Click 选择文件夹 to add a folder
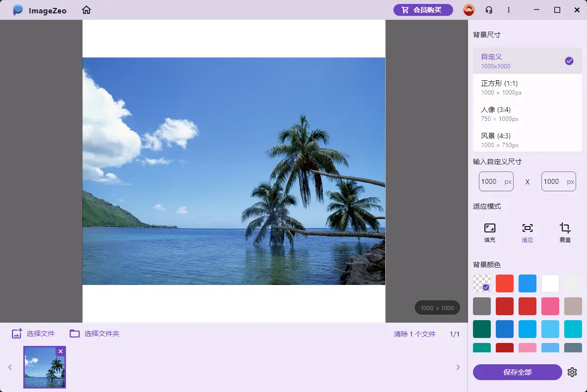The width and height of the screenshot is (587, 392). tap(95, 334)
